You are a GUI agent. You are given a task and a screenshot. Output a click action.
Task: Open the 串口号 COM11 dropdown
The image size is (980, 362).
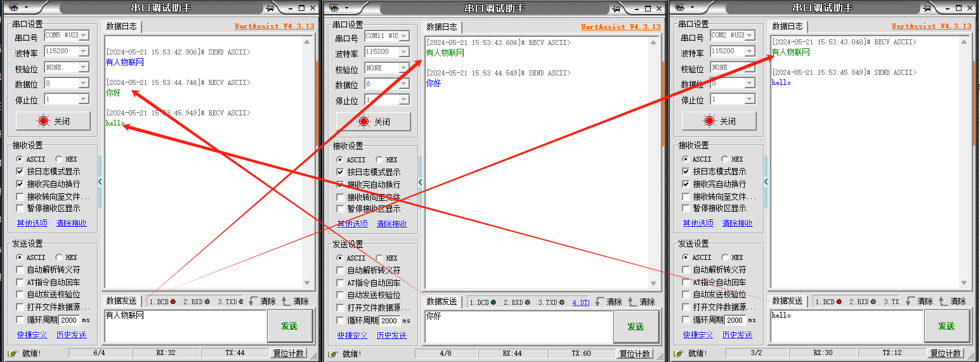coord(404,36)
